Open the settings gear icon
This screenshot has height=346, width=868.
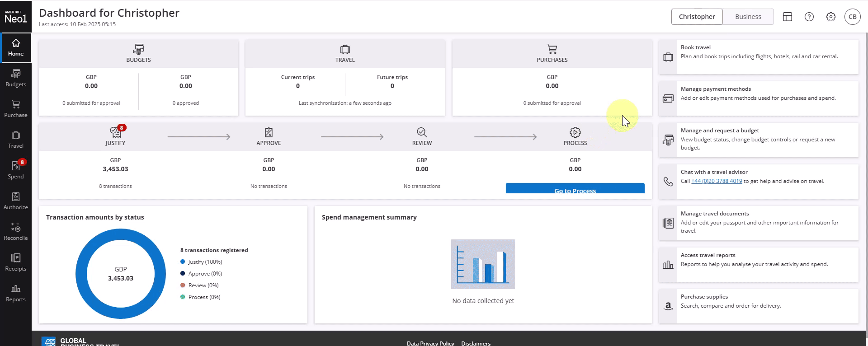(x=831, y=17)
